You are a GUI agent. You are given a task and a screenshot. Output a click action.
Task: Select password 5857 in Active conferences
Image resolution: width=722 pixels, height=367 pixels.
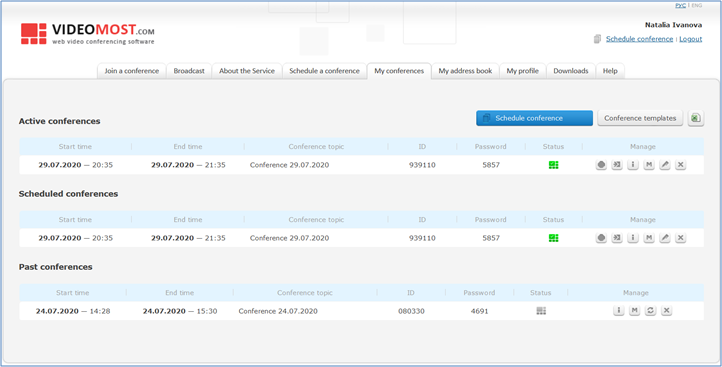pos(491,165)
